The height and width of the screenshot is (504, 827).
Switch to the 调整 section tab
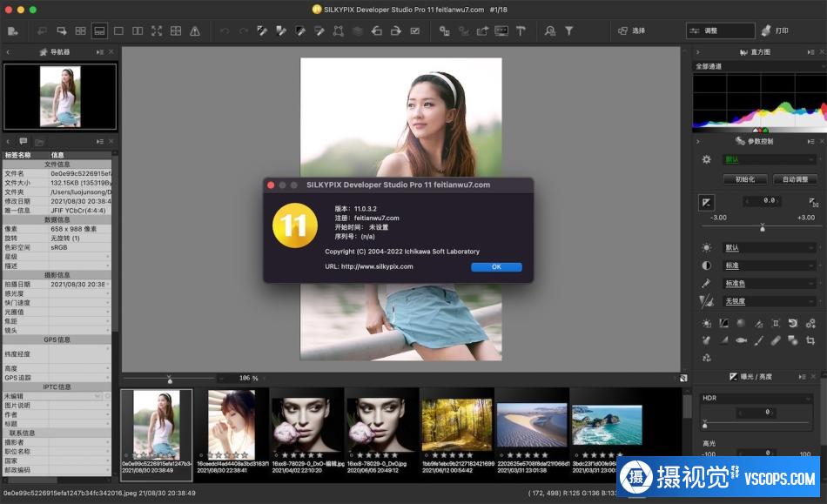721,31
